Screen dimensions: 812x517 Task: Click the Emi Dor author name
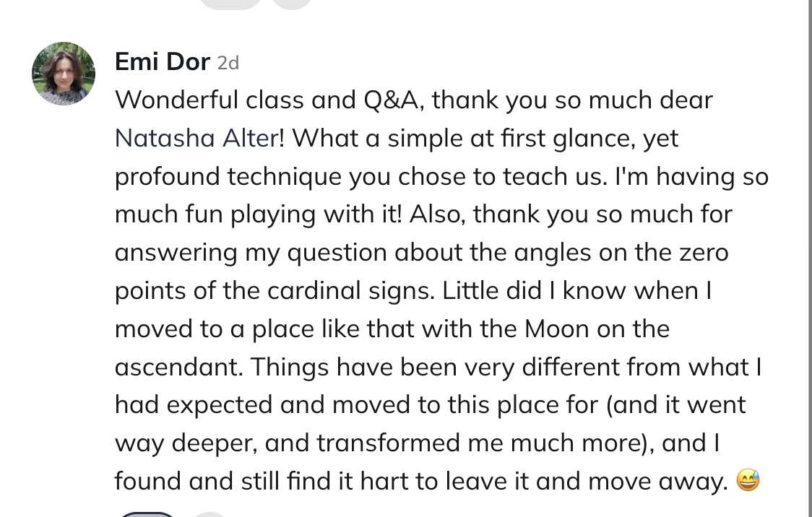162,62
